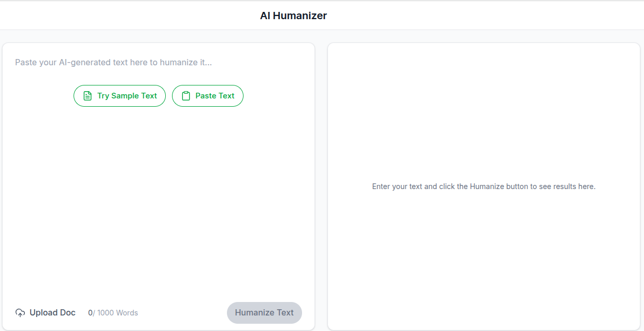The width and height of the screenshot is (644, 331).
Task: Click the cloud upload icon
Action: coord(20,313)
